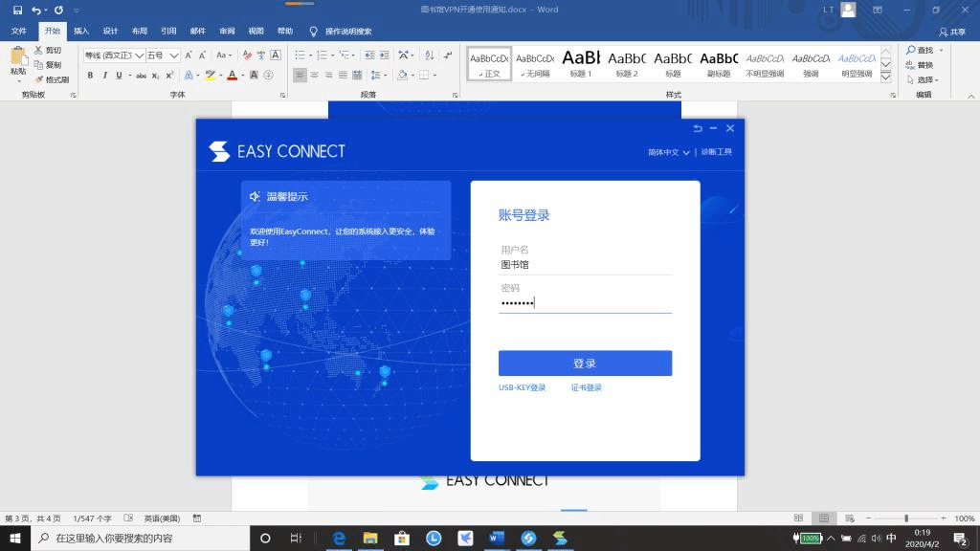Click the enclosed character (circled 字) icon
The height and width of the screenshot is (551, 980).
[269, 75]
